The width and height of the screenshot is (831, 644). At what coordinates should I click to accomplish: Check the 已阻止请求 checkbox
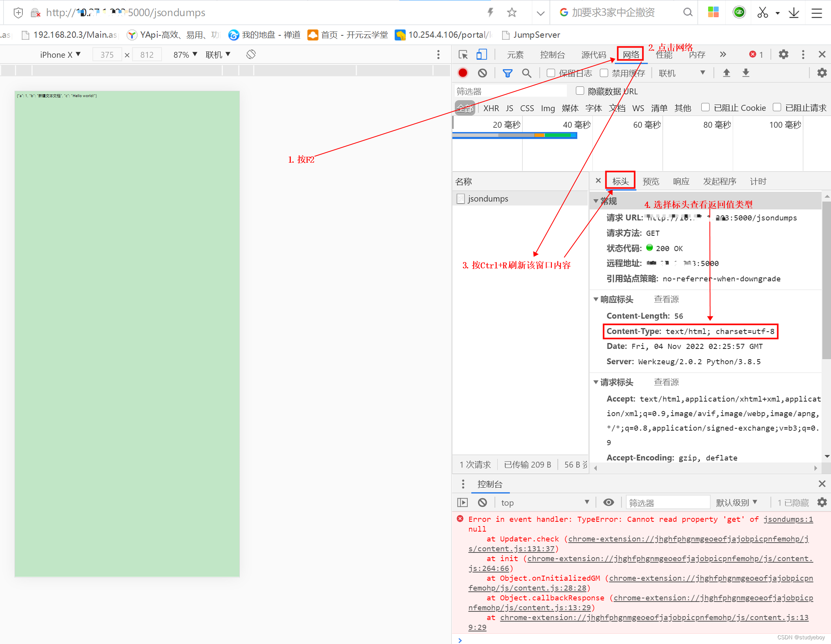777,108
